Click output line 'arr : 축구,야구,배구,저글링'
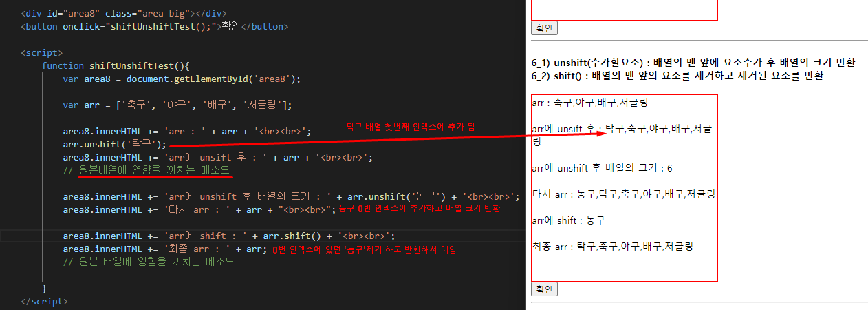This screenshot has width=868, height=310. point(589,103)
